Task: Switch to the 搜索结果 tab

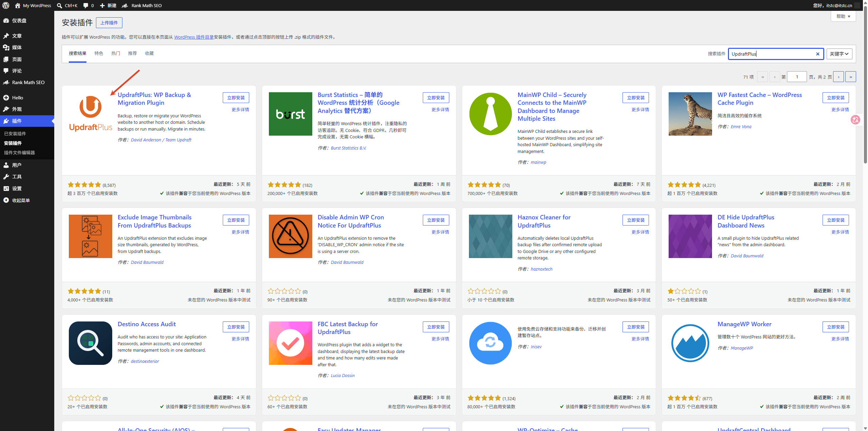Action: click(x=78, y=54)
